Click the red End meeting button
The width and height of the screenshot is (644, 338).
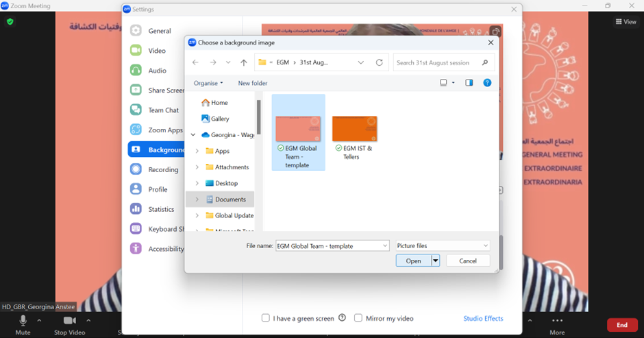622,325
